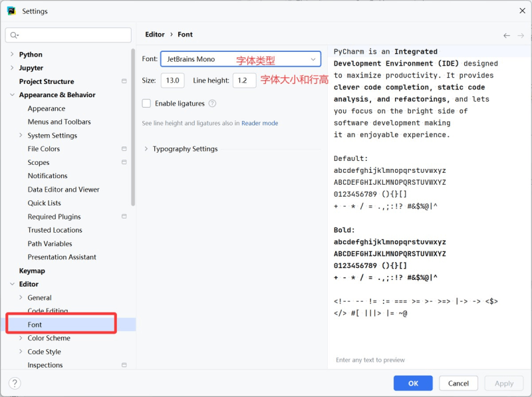
Task: Open Required Plugins settings
Action: [55, 217]
